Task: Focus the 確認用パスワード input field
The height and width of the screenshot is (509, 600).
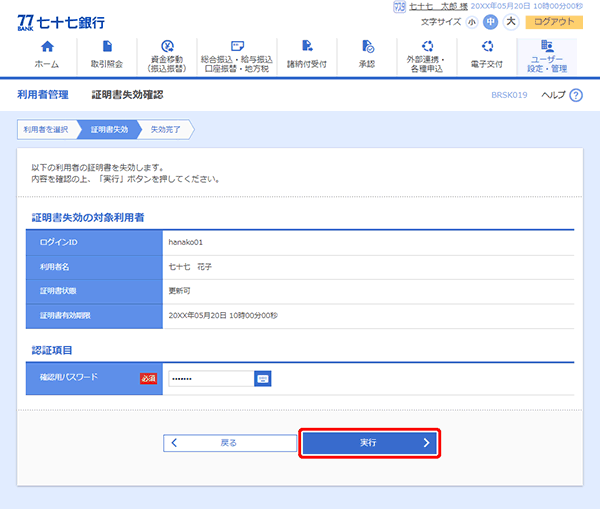Action: 211,378
